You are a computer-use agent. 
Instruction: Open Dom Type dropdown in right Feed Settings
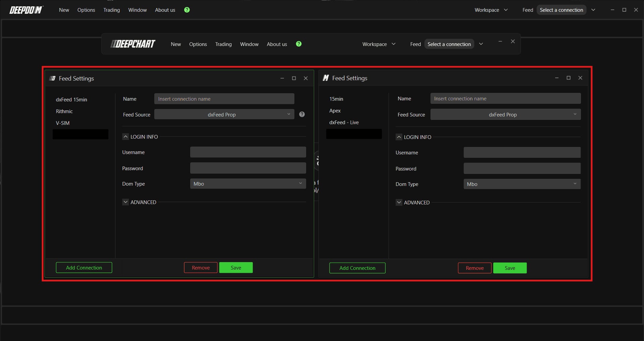[522, 184]
